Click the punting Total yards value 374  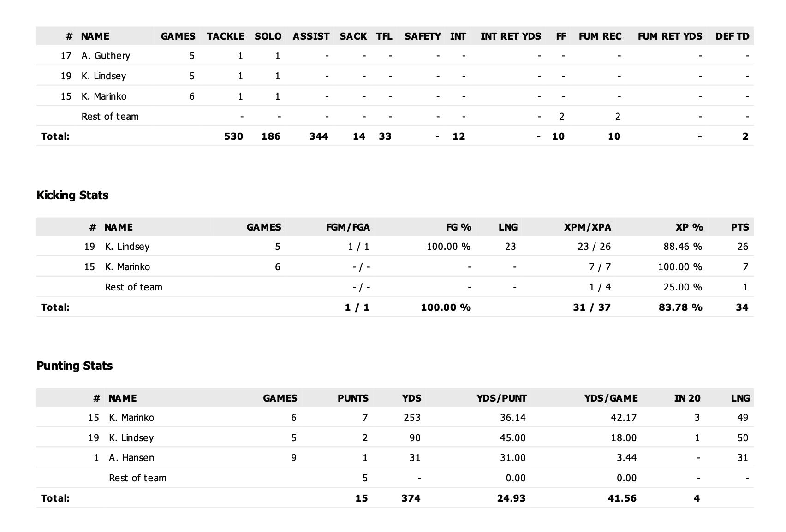(411, 498)
